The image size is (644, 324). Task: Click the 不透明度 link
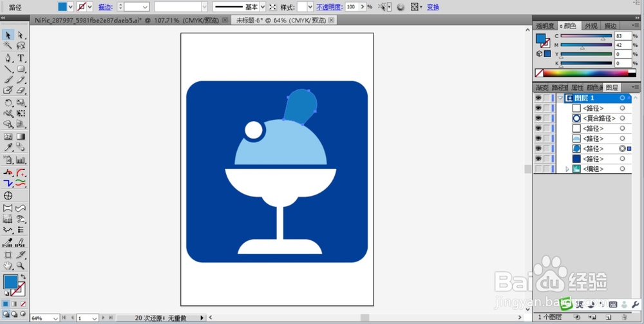(328, 7)
